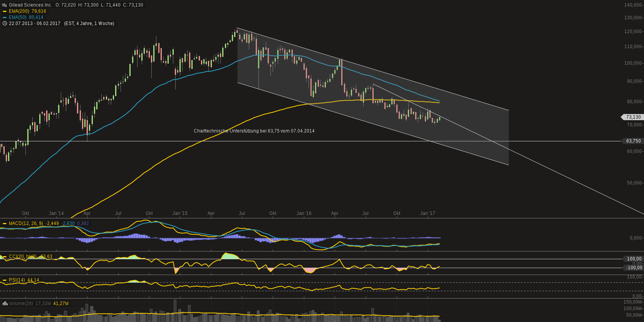Click the 150,00M volume axis label
644x322 pixels.
coord(632,302)
